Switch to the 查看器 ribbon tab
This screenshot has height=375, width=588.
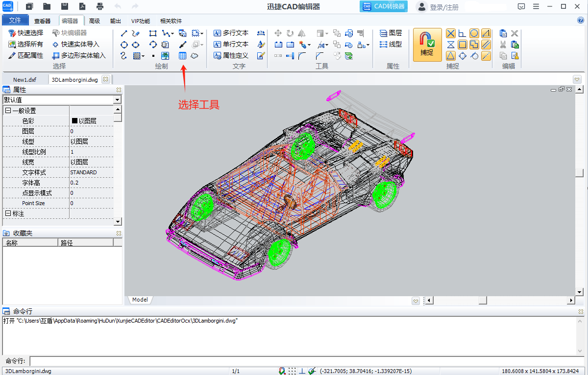coord(42,21)
